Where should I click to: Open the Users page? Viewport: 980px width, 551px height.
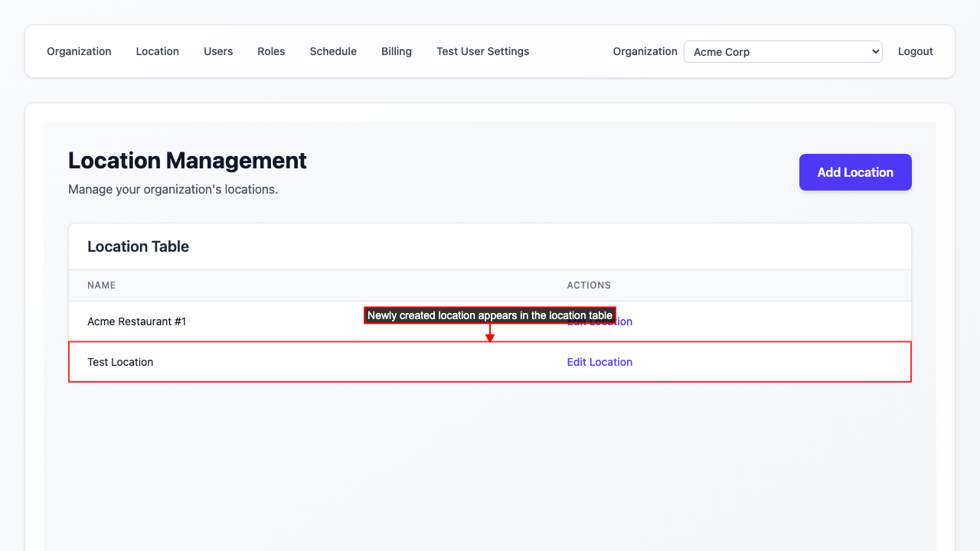tap(218, 51)
